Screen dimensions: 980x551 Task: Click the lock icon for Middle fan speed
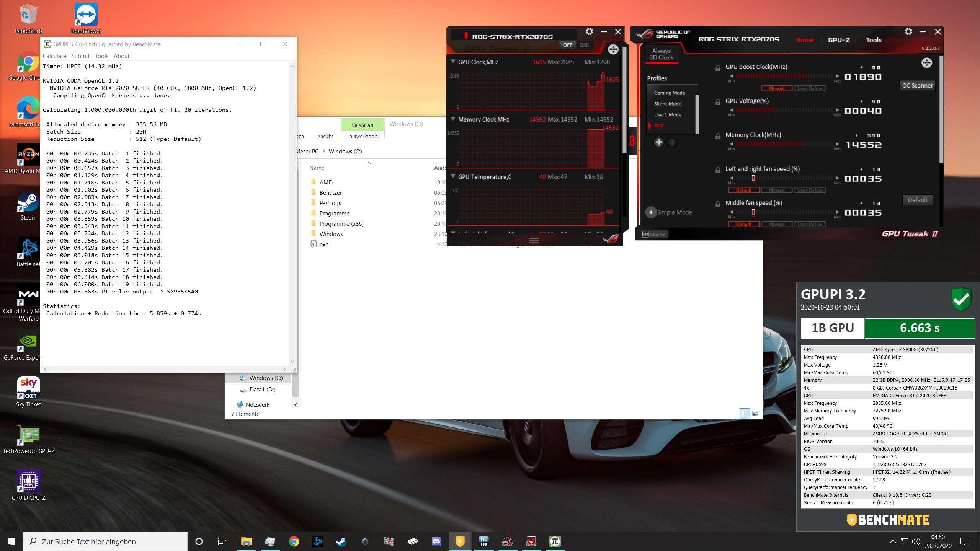718,204
